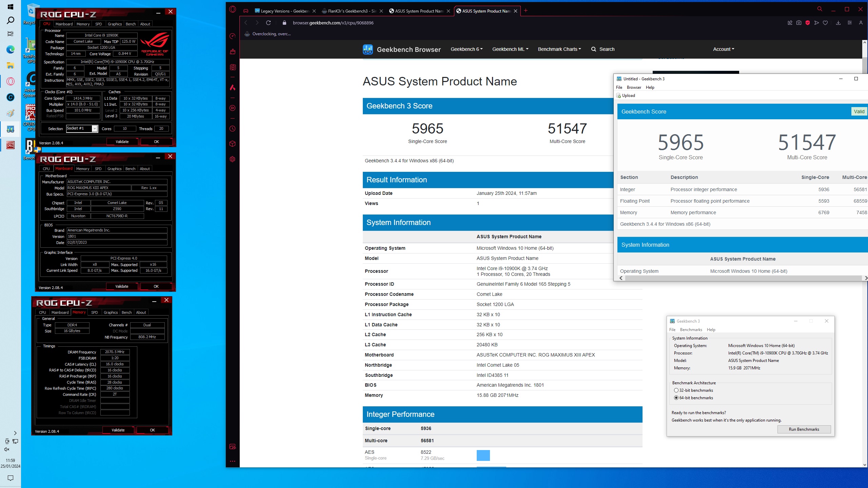
Task: Open Socket #1 selection dropdown in CPU-Z
Action: click(82, 128)
